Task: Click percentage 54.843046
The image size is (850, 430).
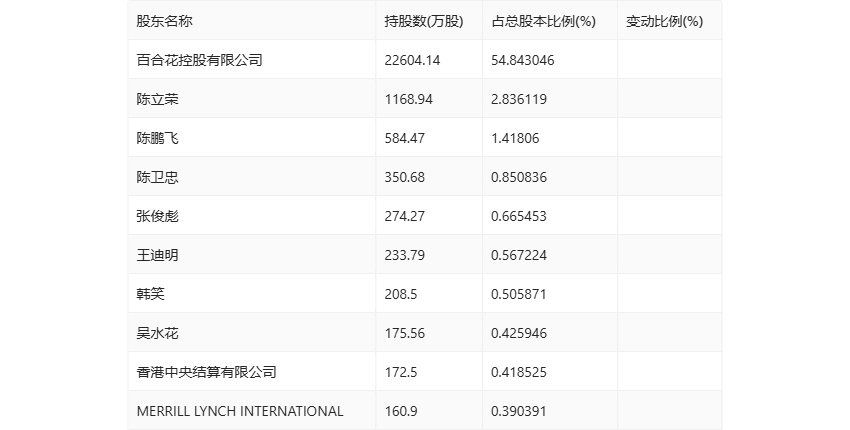Action: [523, 60]
